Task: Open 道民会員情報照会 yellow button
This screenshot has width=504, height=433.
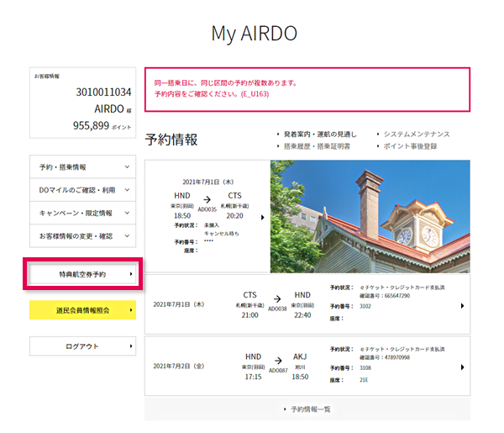Action: click(x=82, y=310)
